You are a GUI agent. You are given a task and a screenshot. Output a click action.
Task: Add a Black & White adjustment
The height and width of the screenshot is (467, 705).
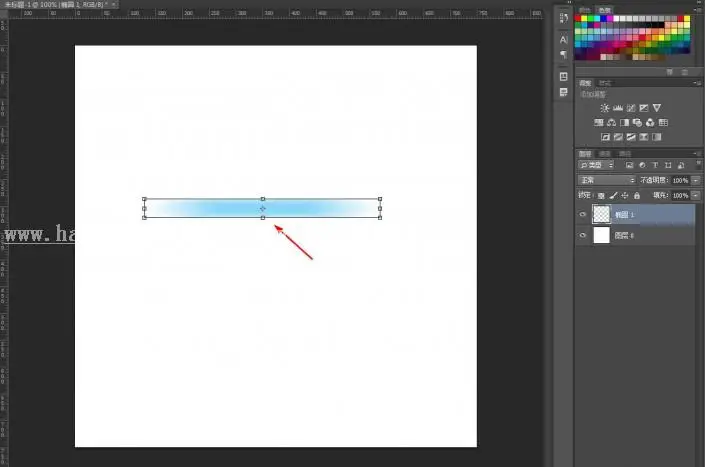click(625, 122)
